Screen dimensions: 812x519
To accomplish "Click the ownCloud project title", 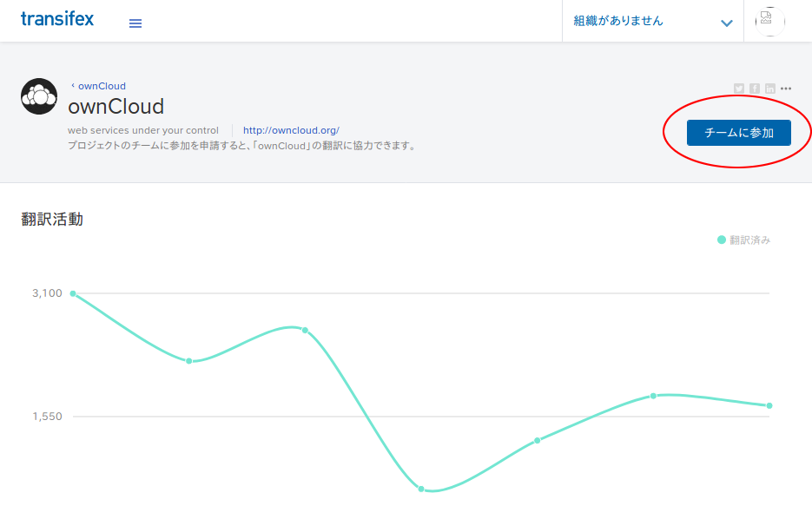I will point(116,107).
